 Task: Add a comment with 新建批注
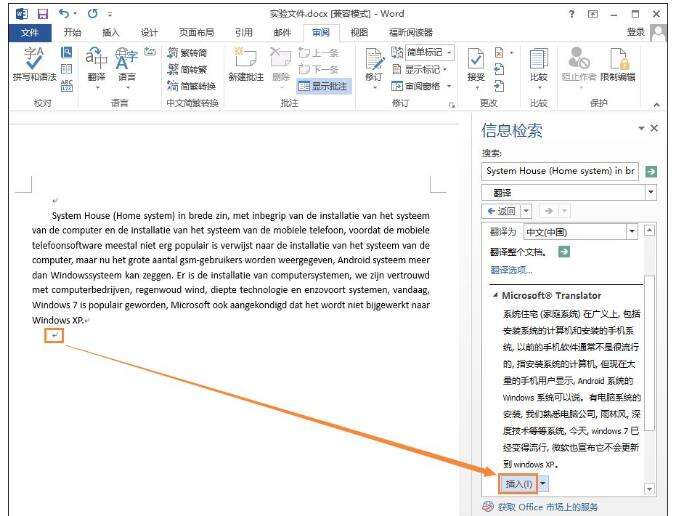pyautogui.click(x=246, y=64)
